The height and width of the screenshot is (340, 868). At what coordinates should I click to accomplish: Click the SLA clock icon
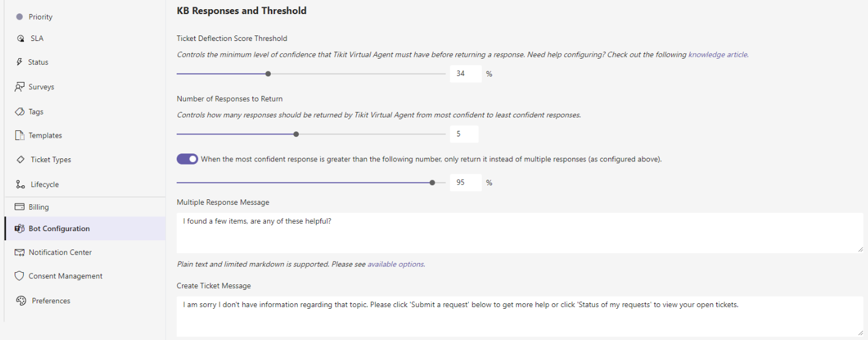click(21, 39)
